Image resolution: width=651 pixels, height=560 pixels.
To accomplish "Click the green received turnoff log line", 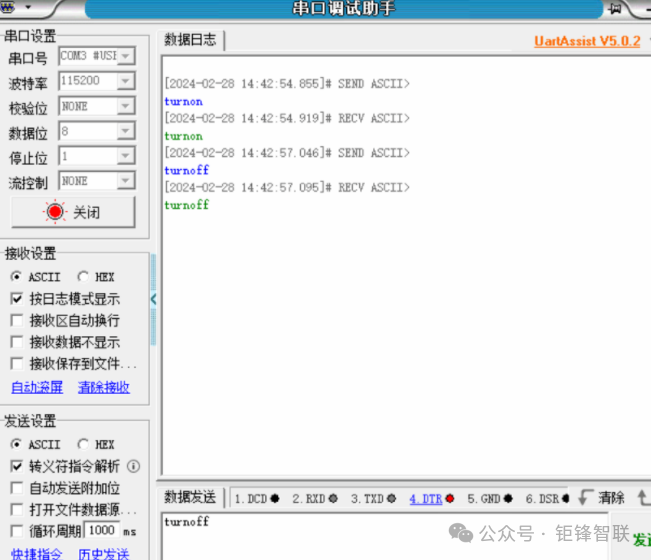I will click(187, 205).
